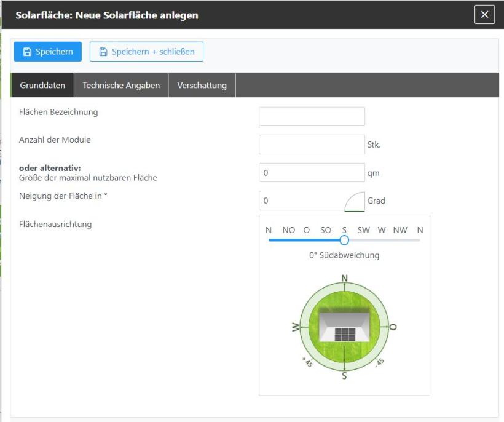Focus the Flächen Bezeichnung input field
504x422 pixels.
pyautogui.click(x=312, y=116)
